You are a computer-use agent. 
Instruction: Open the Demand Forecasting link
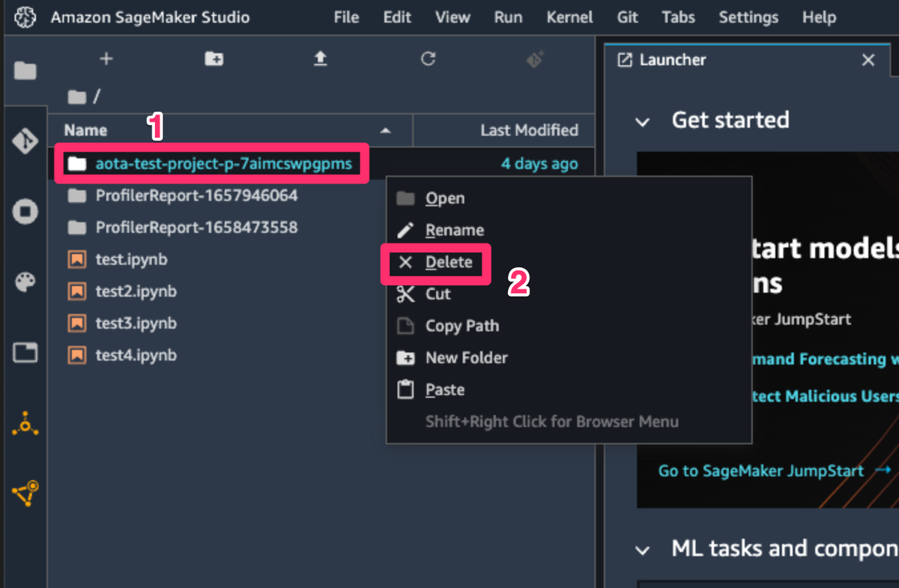(x=823, y=359)
